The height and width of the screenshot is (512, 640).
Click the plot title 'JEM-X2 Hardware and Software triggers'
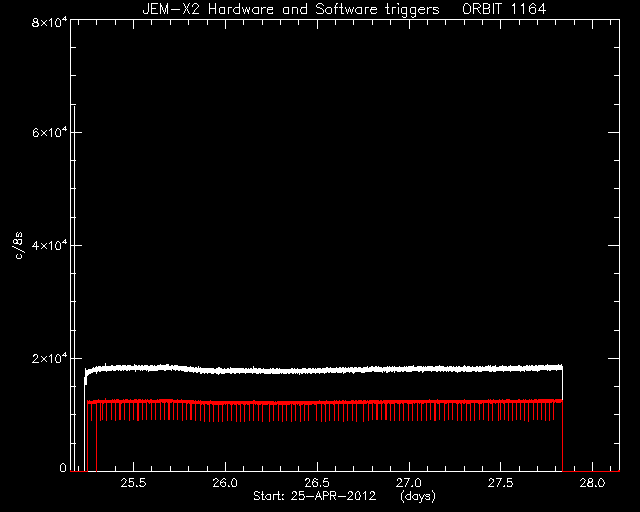tap(291, 9)
